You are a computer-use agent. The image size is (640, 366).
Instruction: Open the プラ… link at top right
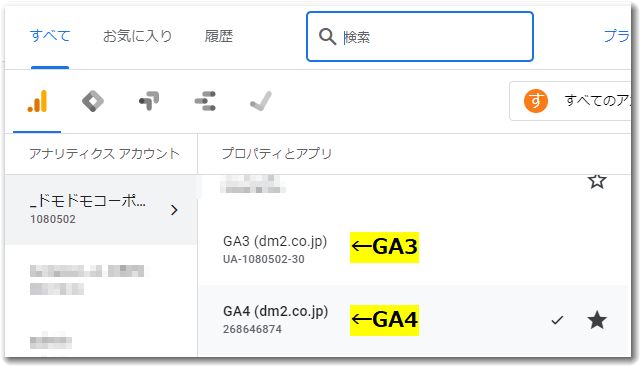point(616,36)
